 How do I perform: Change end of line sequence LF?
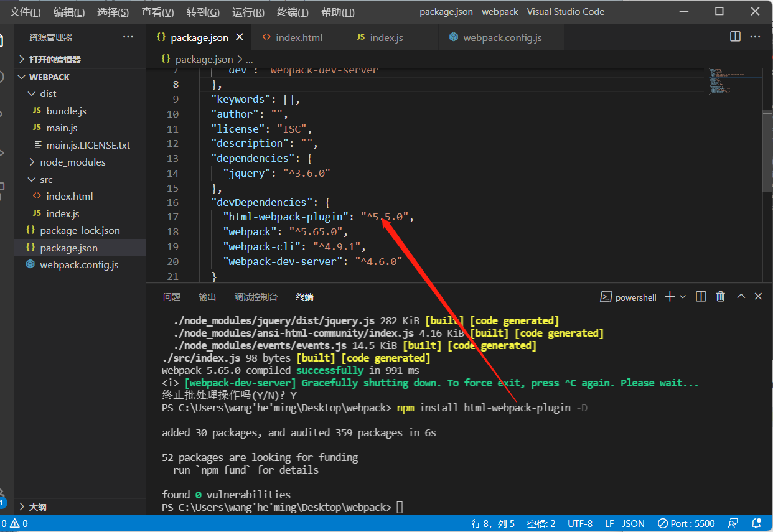click(609, 524)
